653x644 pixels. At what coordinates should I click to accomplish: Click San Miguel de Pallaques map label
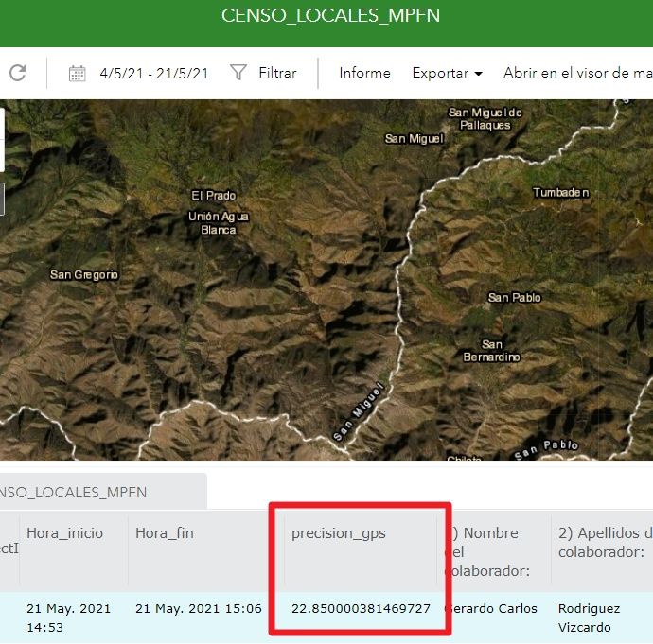[485, 118]
